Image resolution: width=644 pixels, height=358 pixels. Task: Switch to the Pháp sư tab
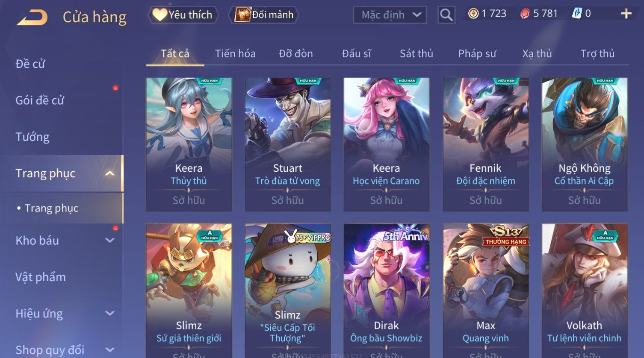coord(477,54)
